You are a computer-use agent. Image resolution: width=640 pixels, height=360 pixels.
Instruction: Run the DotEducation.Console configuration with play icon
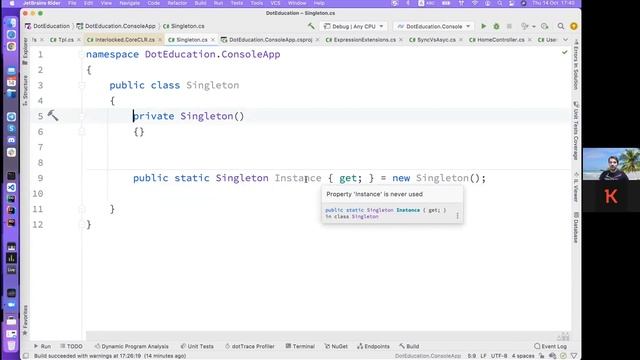[x=484, y=26]
